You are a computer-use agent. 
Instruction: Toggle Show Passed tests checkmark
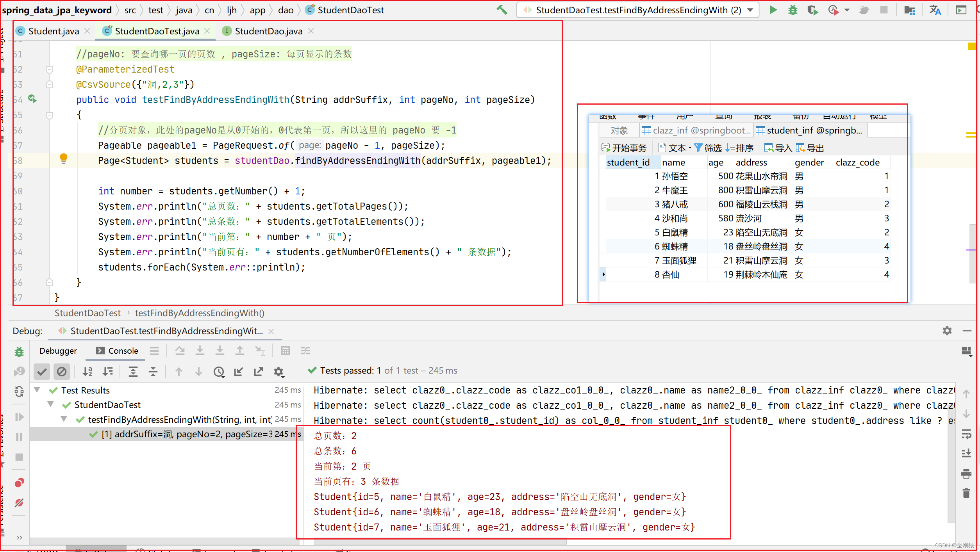click(42, 372)
